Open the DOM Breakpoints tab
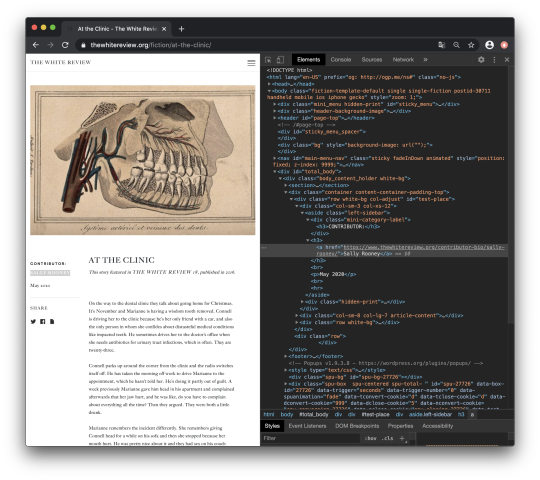The height and width of the screenshot is (480, 540). (357, 426)
